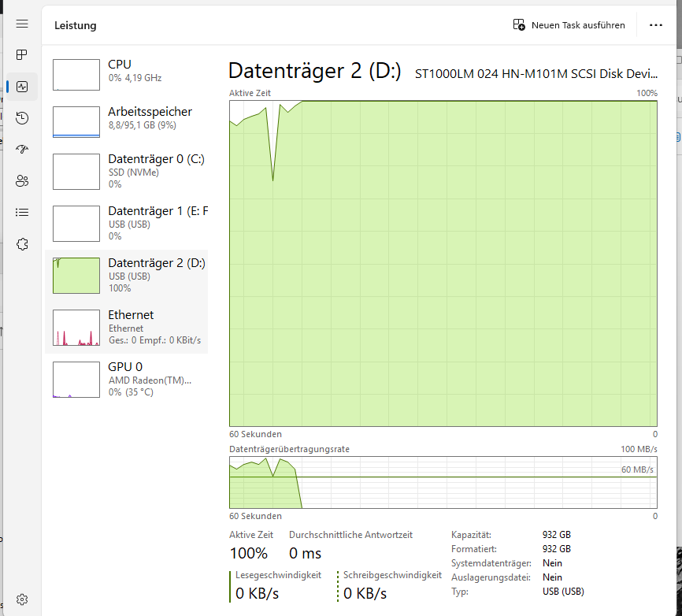This screenshot has width=682, height=616.
Task: Select the GPU 0 AMD Radeon entry
Action: pyautogui.click(x=127, y=379)
